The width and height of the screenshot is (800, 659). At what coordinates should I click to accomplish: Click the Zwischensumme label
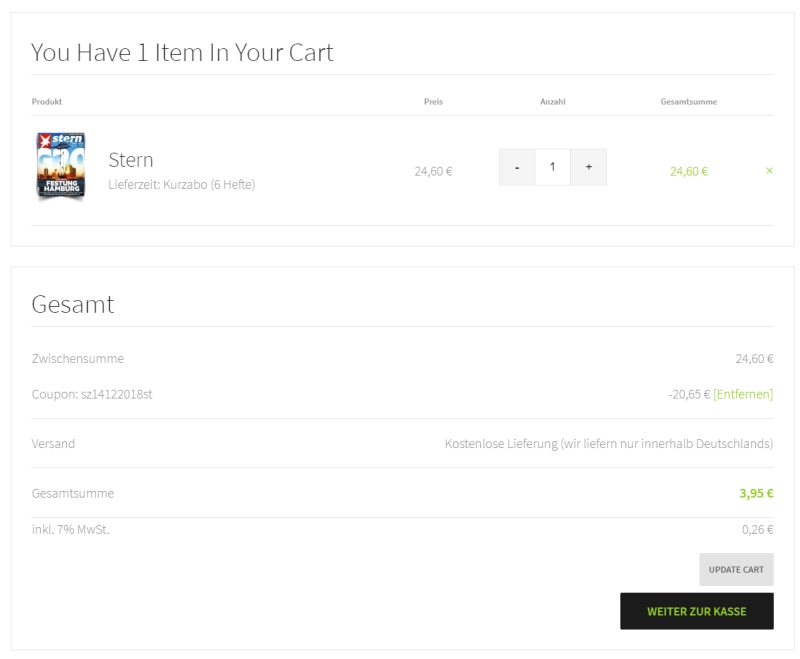coord(78,358)
